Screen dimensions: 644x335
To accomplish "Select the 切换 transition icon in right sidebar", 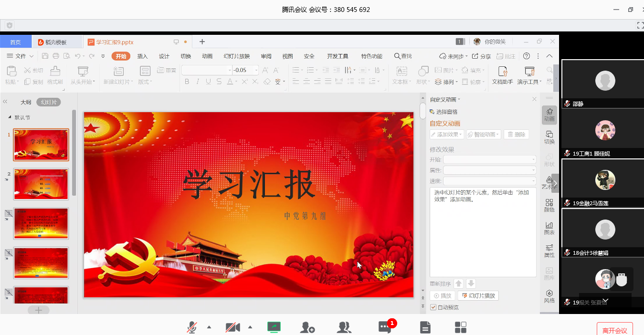I will 549,137.
